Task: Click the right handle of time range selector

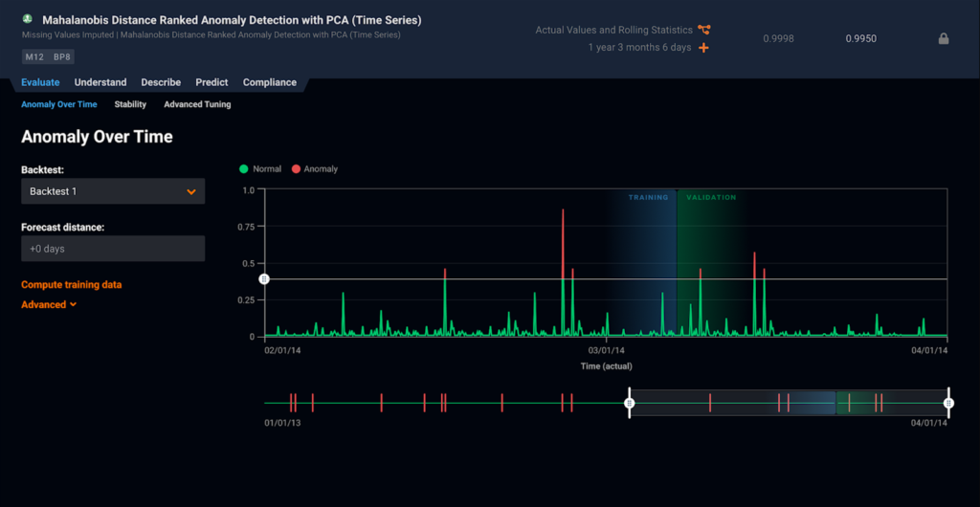Action: [948, 403]
